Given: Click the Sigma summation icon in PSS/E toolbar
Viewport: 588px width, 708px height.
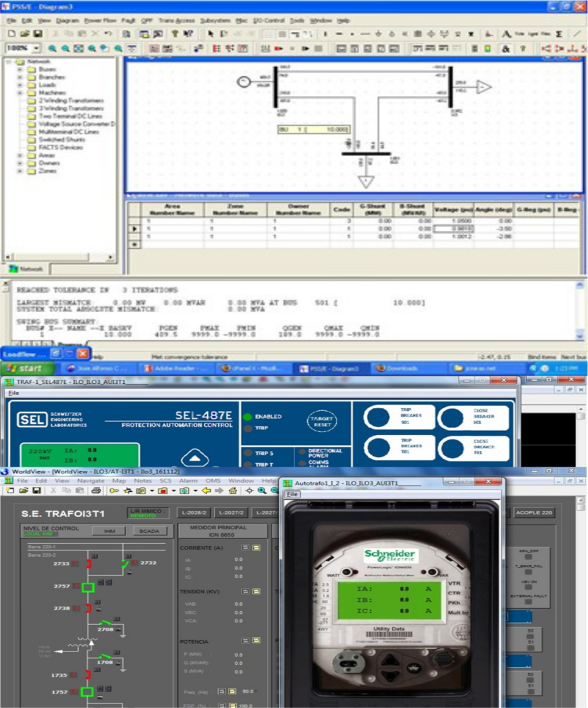Looking at the screenshot, I should [559, 34].
